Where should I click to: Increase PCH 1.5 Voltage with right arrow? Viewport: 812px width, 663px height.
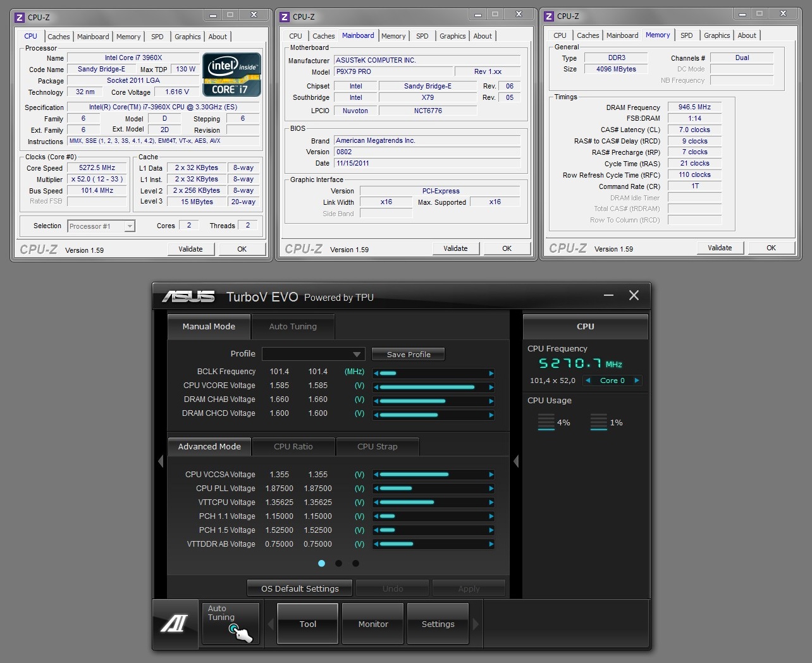click(491, 530)
